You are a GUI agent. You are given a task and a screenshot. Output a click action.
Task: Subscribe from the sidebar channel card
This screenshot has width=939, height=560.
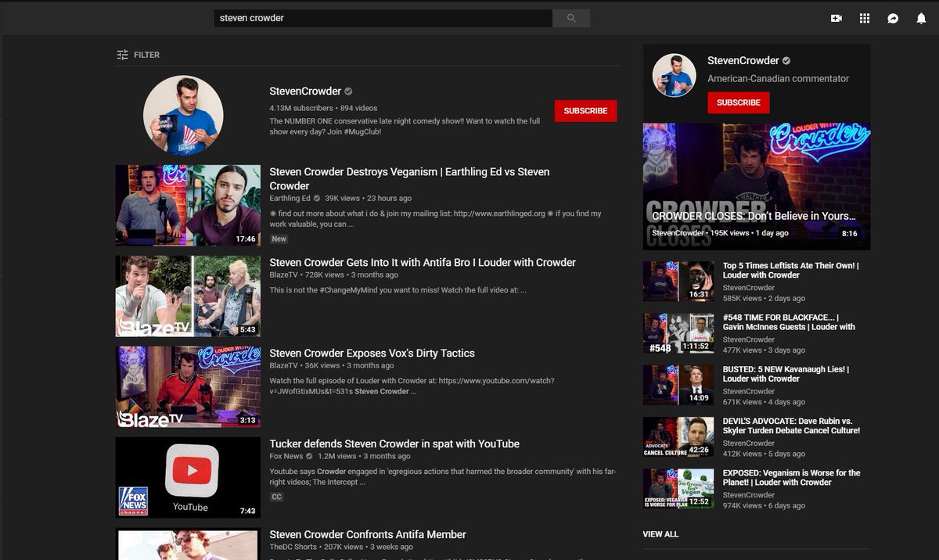pos(739,102)
